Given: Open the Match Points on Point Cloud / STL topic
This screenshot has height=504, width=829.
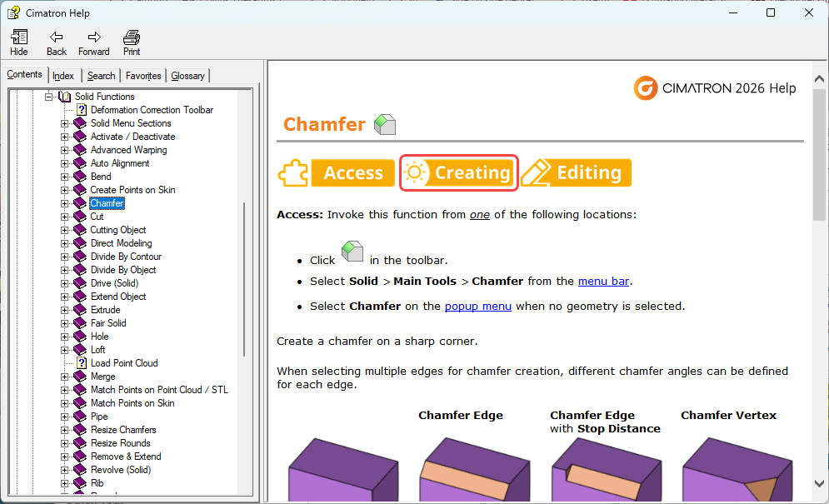Looking at the screenshot, I should 159,390.
